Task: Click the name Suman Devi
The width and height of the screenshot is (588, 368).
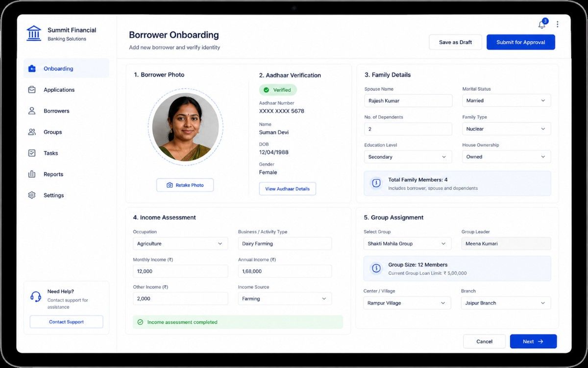Action: coord(274,132)
